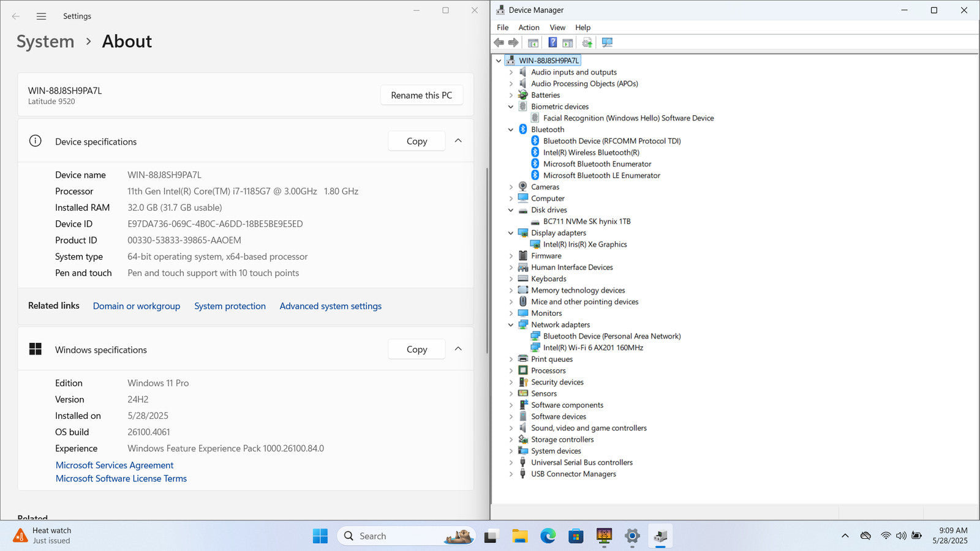Viewport: 980px width, 551px height.
Task: Open Microsoft Services Agreement link
Action: click(x=115, y=465)
